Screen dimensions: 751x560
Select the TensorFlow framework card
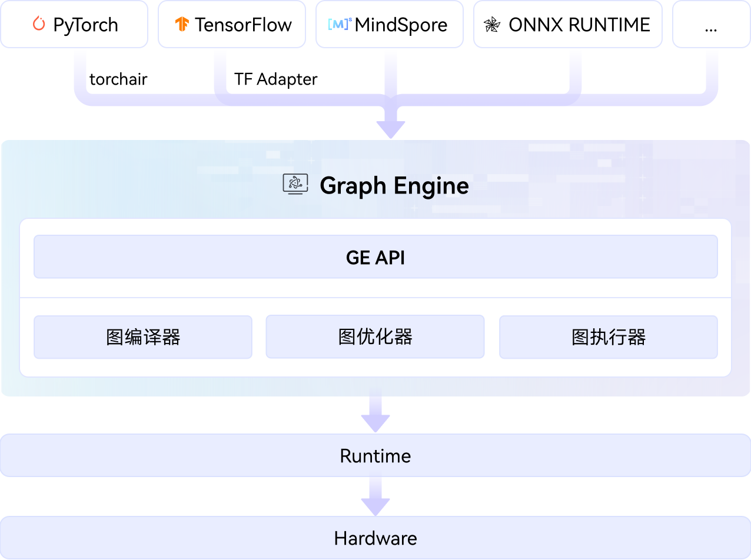point(231,24)
